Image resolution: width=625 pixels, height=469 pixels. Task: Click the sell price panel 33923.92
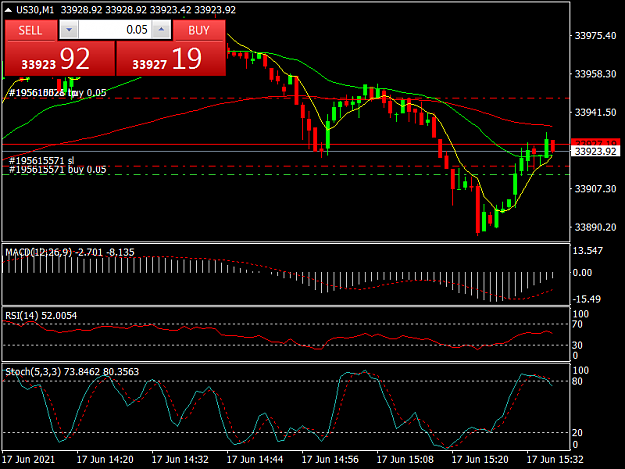tap(60, 59)
